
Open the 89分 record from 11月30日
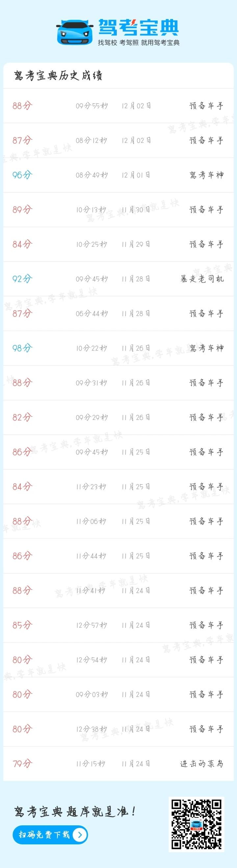[x=118, y=210]
